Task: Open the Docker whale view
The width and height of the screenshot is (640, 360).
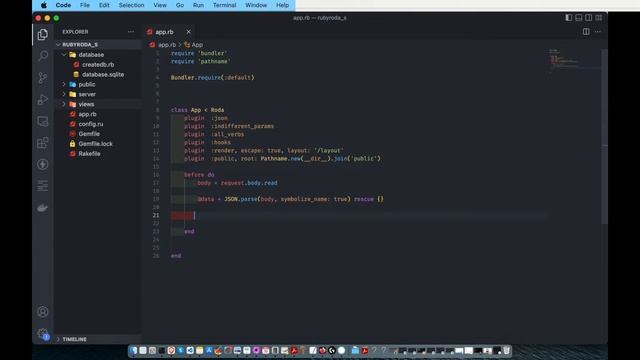Action: point(43,208)
